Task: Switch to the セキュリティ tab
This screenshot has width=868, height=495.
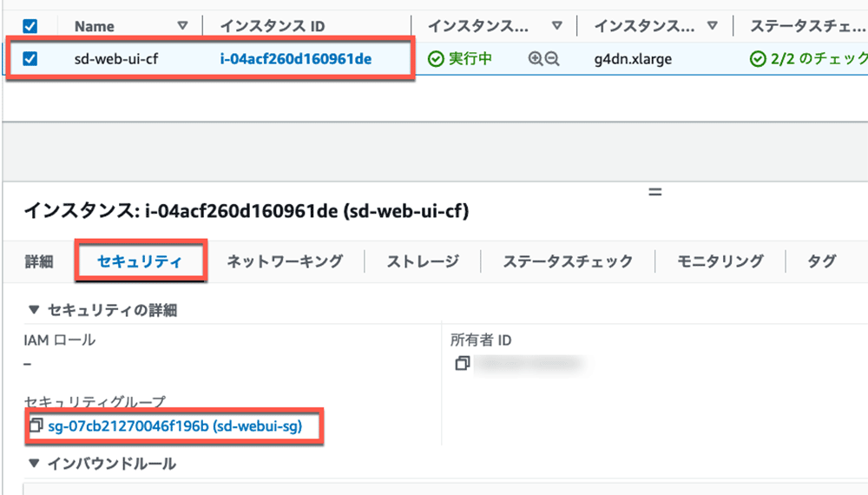Action: point(140,261)
